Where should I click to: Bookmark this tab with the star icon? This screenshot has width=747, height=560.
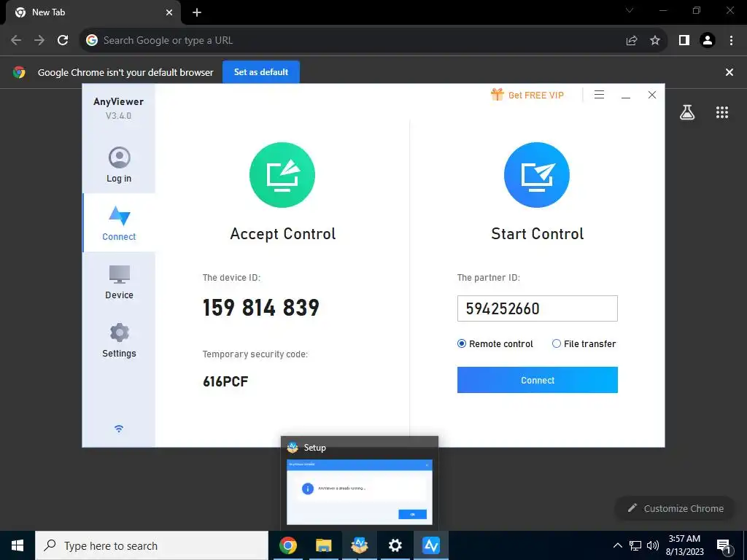tap(655, 41)
